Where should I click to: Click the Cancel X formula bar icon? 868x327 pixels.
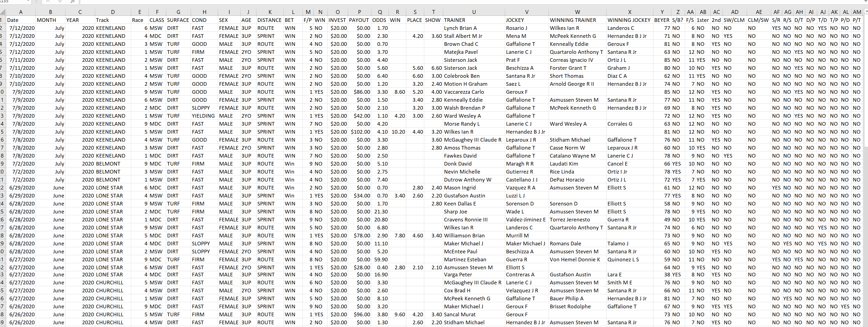click(x=48, y=1)
